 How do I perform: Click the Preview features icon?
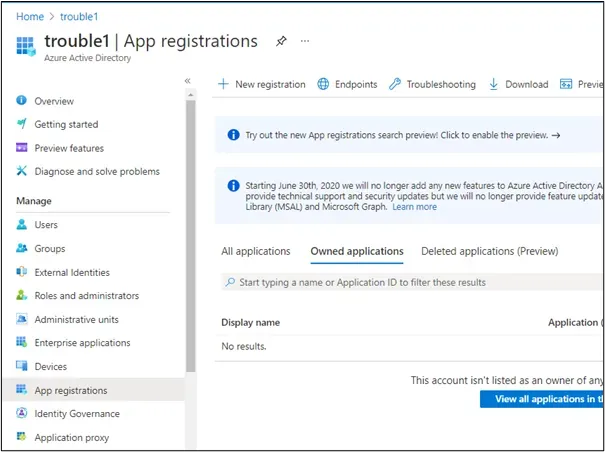click(22, 147)
